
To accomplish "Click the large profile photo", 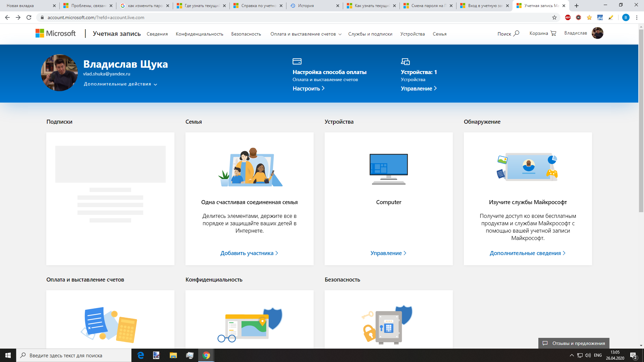I will coord(59,73).
